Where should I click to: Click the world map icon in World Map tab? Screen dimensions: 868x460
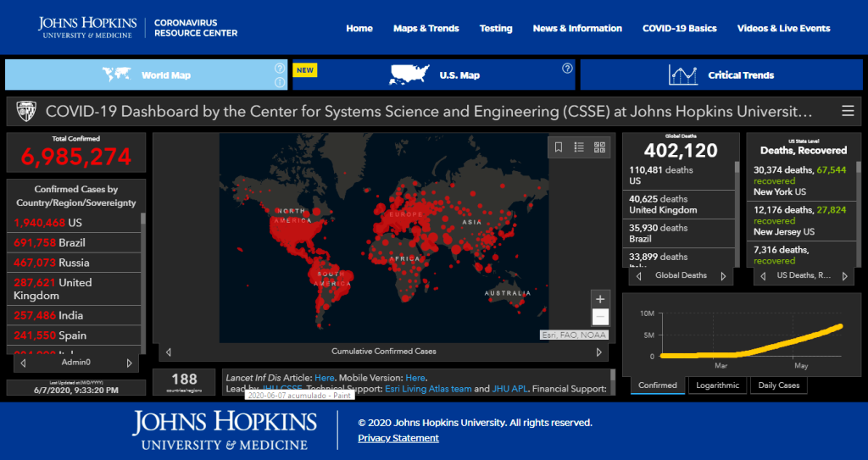click(117, 75)
